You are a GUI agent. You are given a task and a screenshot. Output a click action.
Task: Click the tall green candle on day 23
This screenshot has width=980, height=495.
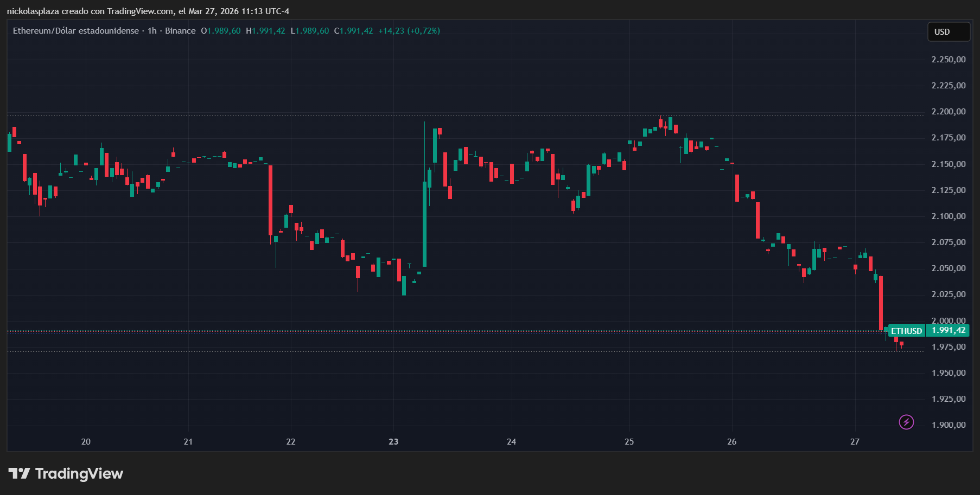425,222
